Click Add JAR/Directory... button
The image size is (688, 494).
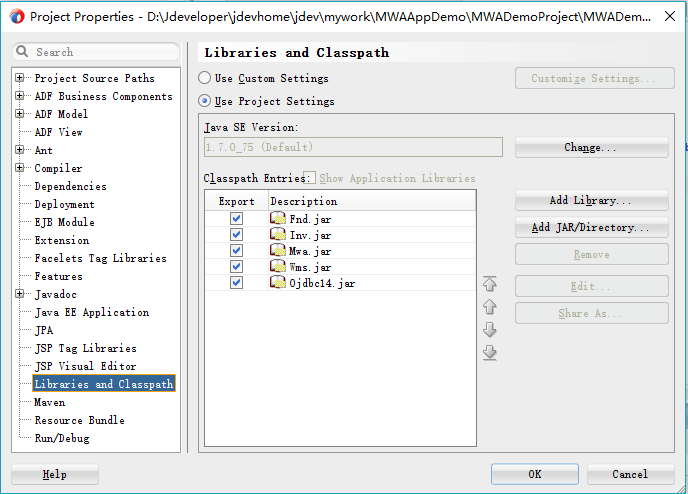(x=591, y=227)
